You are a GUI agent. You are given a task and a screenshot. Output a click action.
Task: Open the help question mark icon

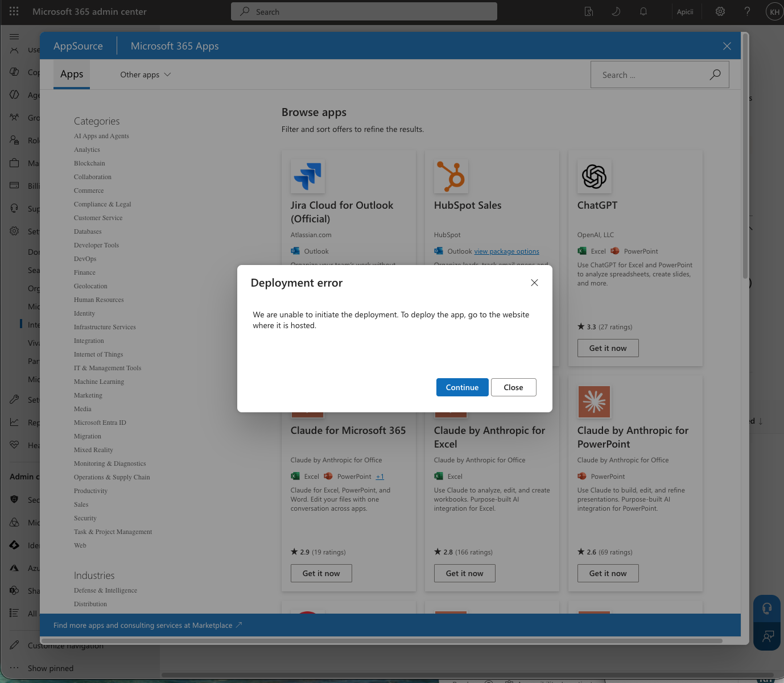tap(748, 11)
